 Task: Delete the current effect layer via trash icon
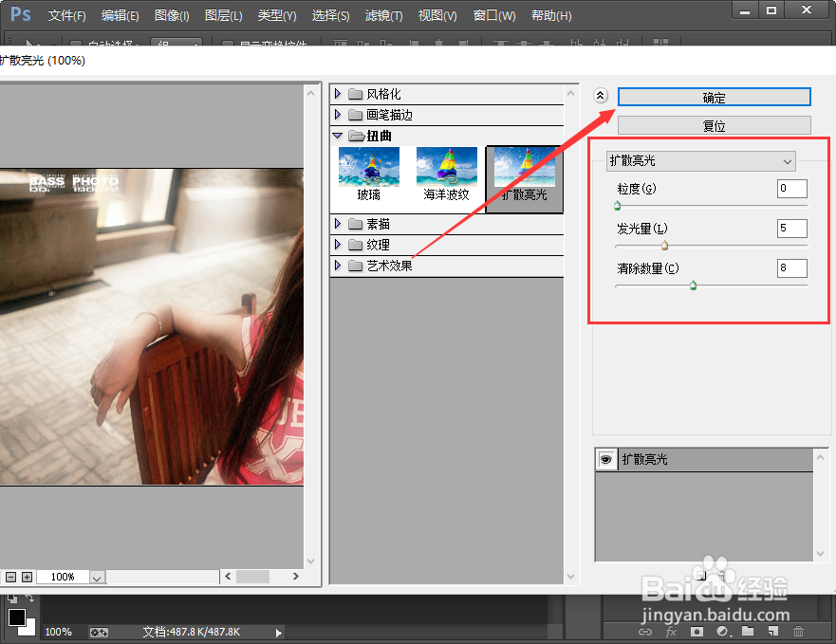tap(723, 575)
